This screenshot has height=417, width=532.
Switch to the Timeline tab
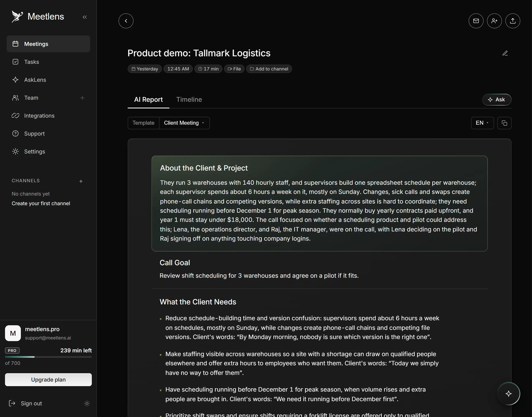point(189,100)
